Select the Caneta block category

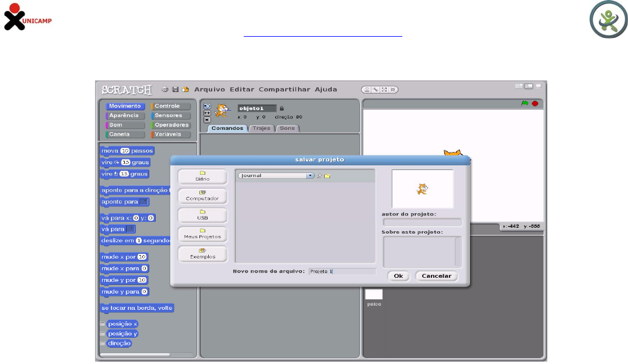pos(125,135)
